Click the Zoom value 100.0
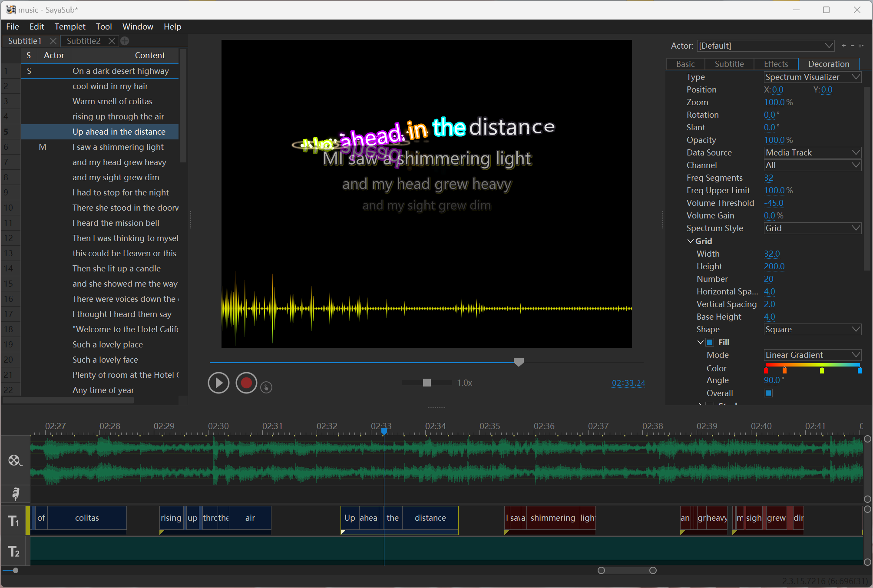The height and width of the screenshot is (588, 873). [774, 102]
